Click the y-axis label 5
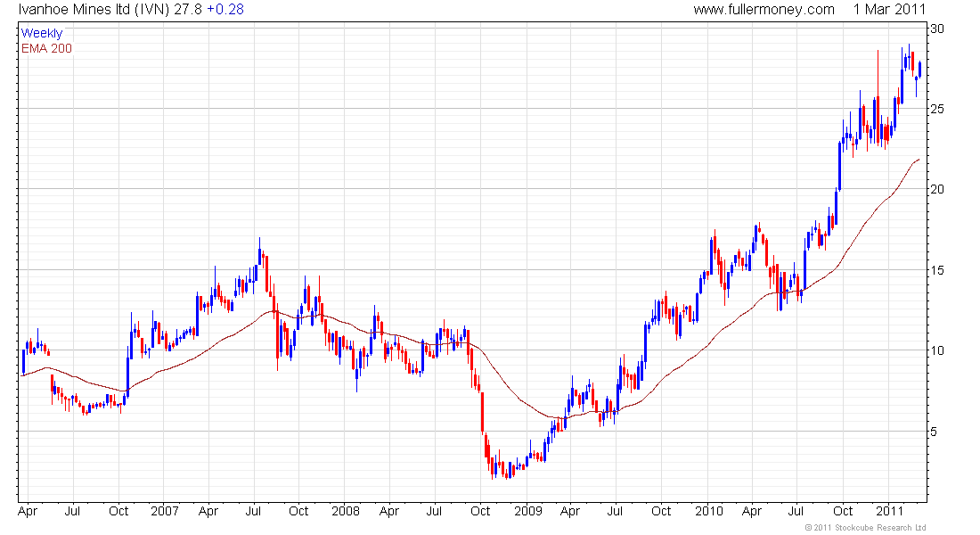This screenshot has width=980, height=535. point(934,432)
